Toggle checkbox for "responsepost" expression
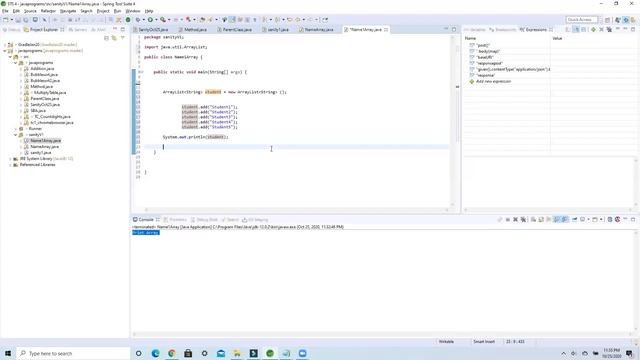 coord(472,63)
